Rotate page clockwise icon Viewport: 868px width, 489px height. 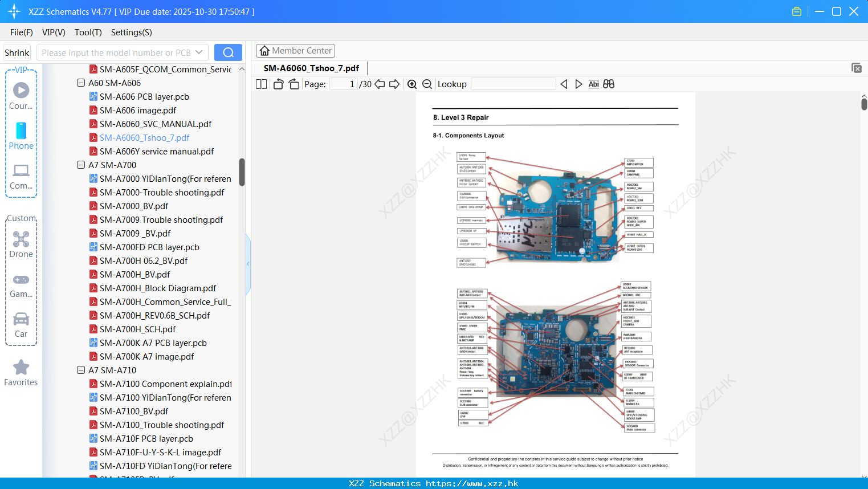tap(294, 84)
